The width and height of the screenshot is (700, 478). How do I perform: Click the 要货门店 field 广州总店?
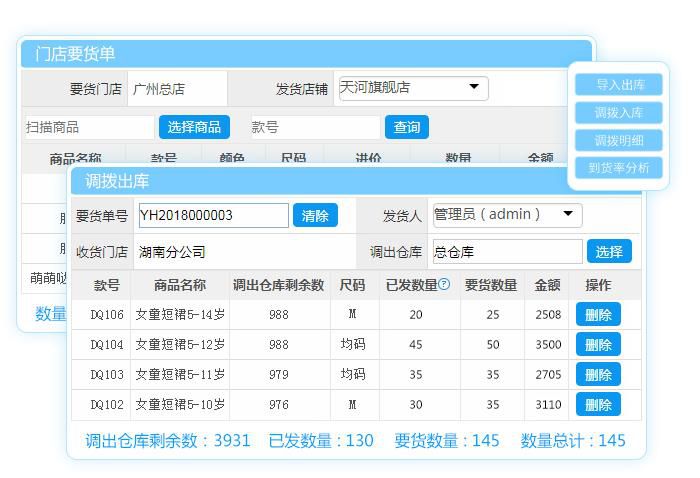[177, 89]
